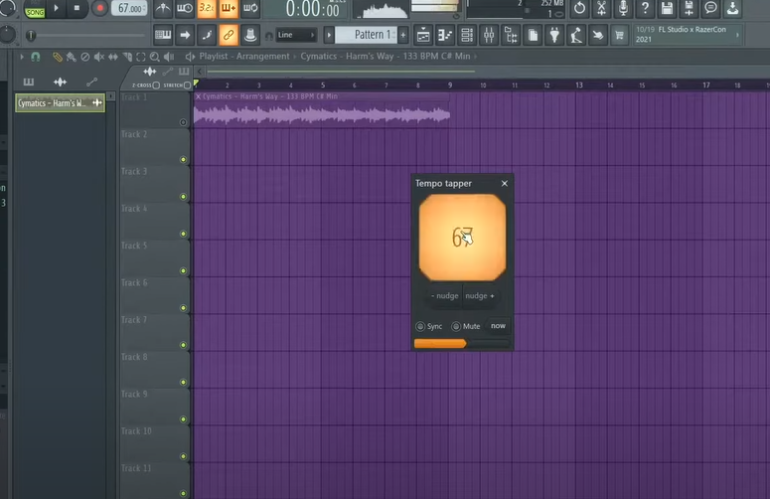Toggle the orange link controllers button
This screenshot has height=499, width=770.
pyautogui.click(x=228, y=35)
